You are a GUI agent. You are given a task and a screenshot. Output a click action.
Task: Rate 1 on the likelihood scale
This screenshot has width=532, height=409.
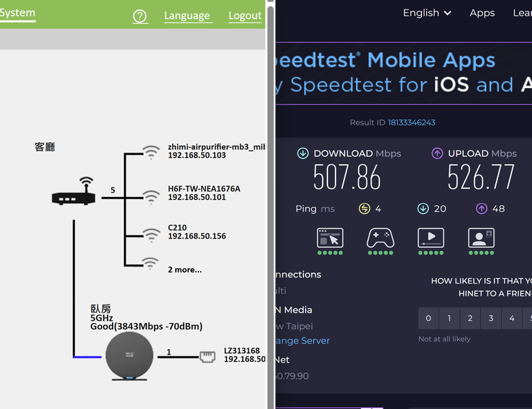point(449,318)
